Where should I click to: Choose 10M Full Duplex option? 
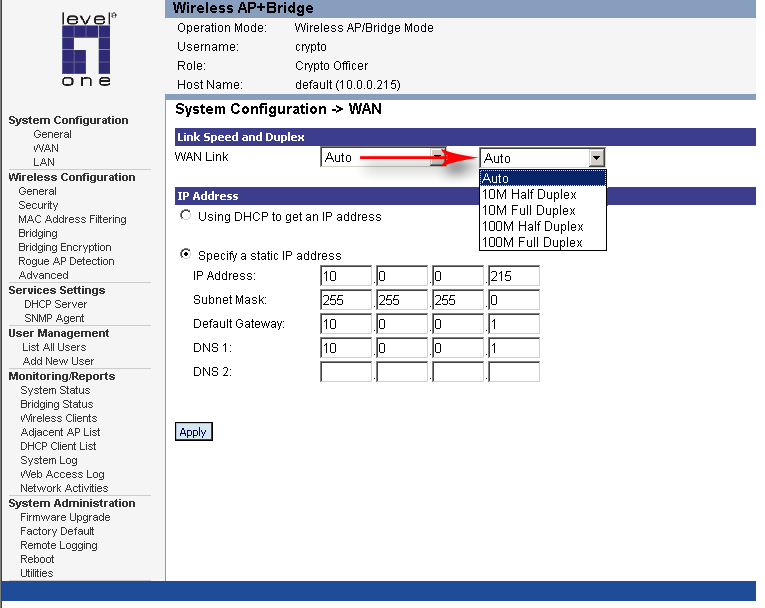point(543,210)
